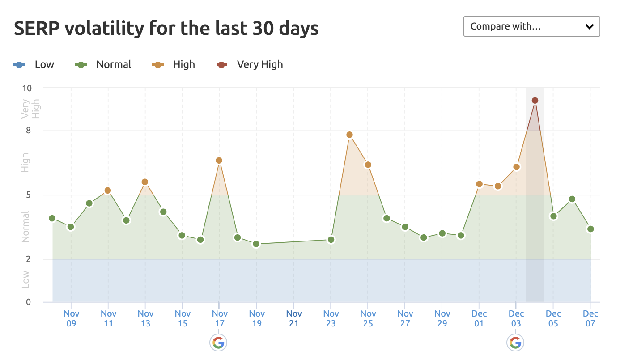Screen dimensions: 620x364
Task: Click the Very High red data point
Action: click(x=535, y=100)
